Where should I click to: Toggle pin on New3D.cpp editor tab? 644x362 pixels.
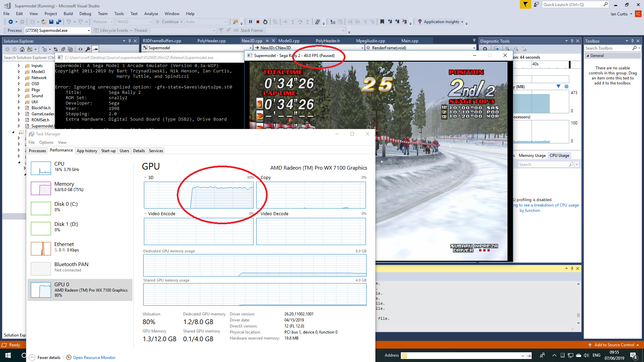267,41
